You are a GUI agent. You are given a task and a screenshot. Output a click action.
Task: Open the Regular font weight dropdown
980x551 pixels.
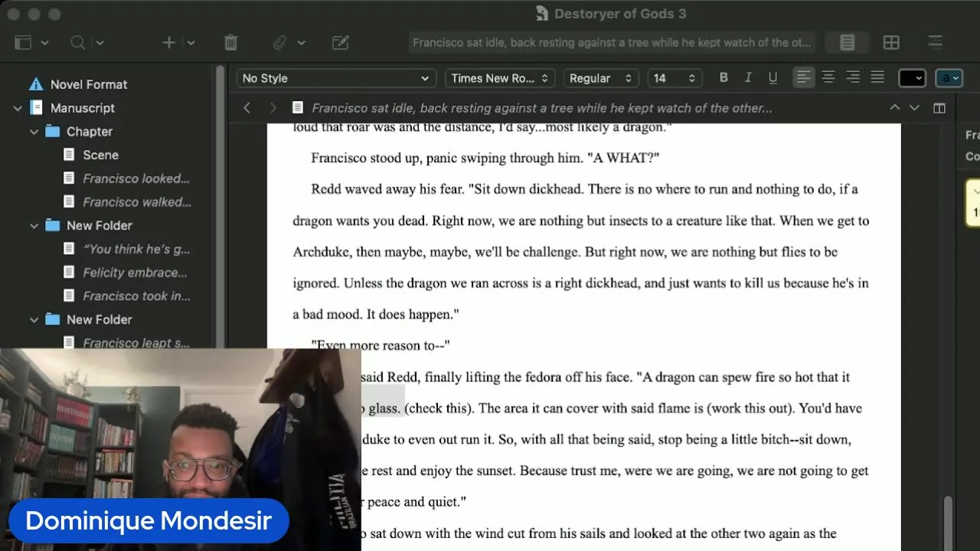[601, 78]
